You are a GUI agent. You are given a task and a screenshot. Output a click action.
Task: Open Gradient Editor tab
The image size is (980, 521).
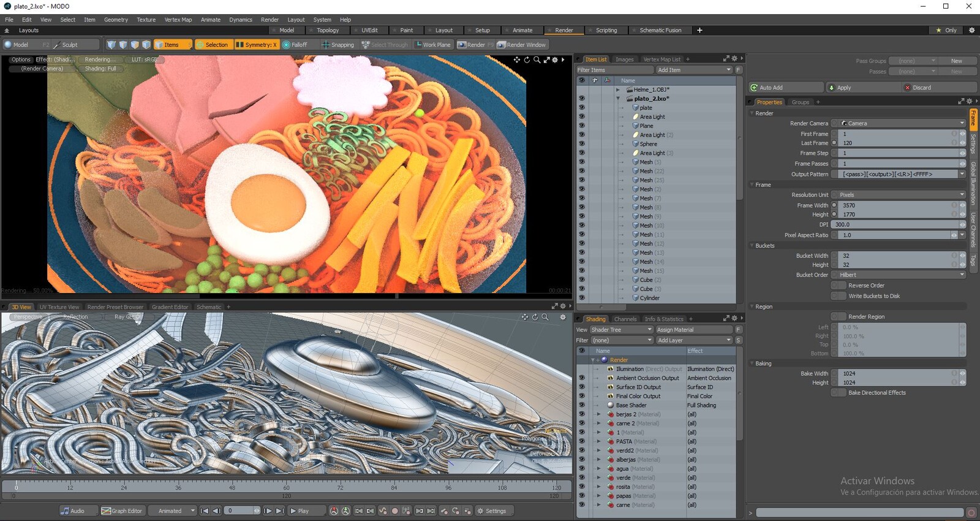click(x=170, y=307)
